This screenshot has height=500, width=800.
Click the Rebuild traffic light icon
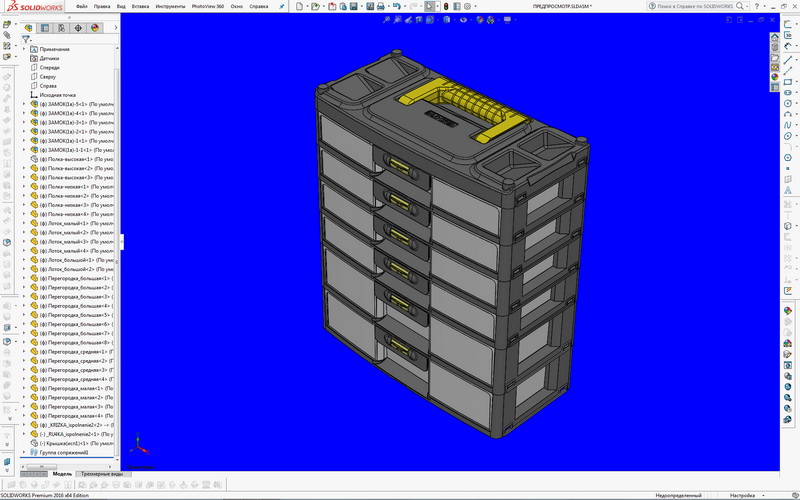446,6
